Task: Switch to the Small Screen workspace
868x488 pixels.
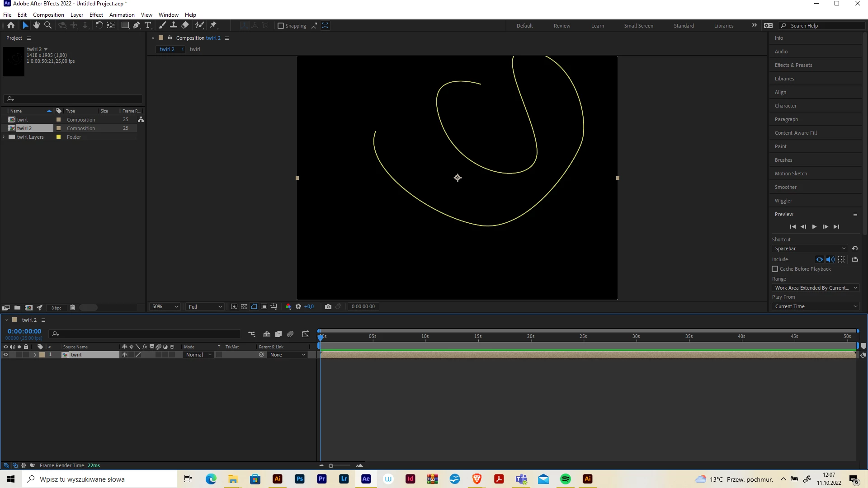Action: tap(638, 26)
